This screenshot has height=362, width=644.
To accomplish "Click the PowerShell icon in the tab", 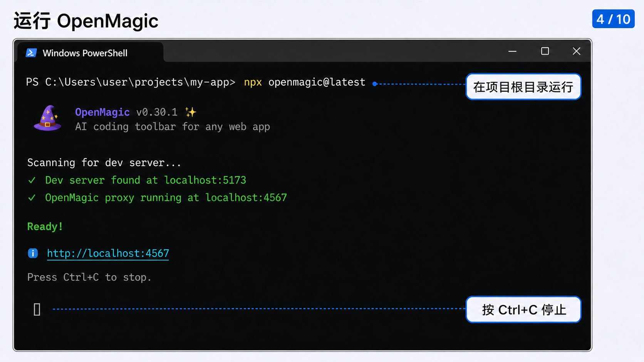I will (x=31, y=53).
